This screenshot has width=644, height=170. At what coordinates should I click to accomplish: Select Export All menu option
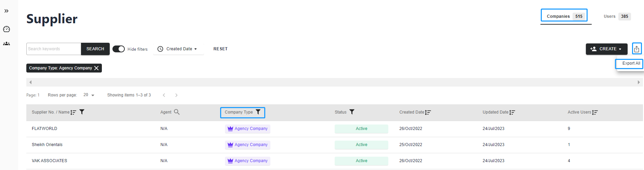pyautogui.click(x=631, y=63)
